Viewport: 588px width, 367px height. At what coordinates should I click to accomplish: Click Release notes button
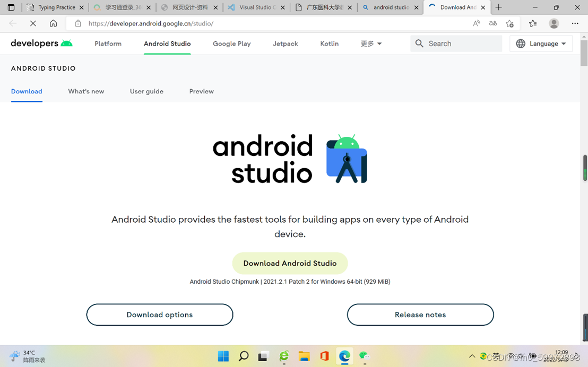[x=420, y=314]
